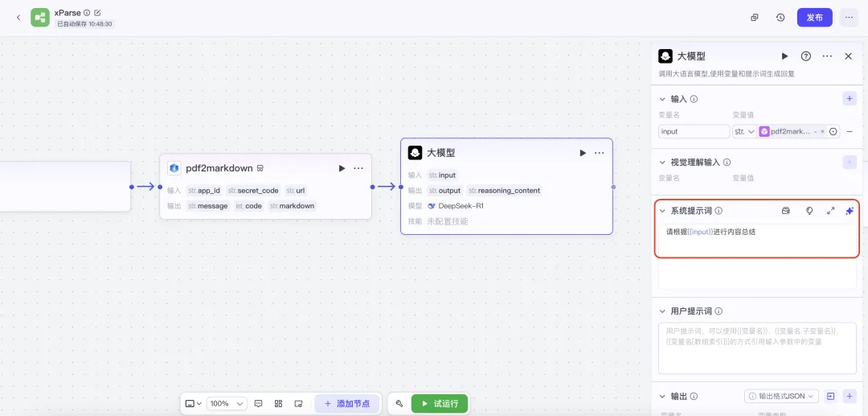The height and width of the screenshot is (416, 868).
Task: Show info tooltip for 输入
Action: tap(694, 99)
